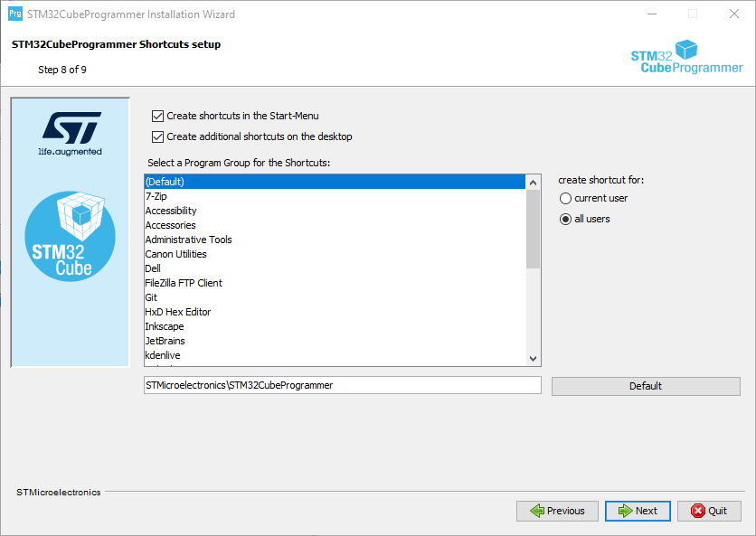Click the program group path text field
Viewport: 756px width, 536px height.
pos(342,385)
